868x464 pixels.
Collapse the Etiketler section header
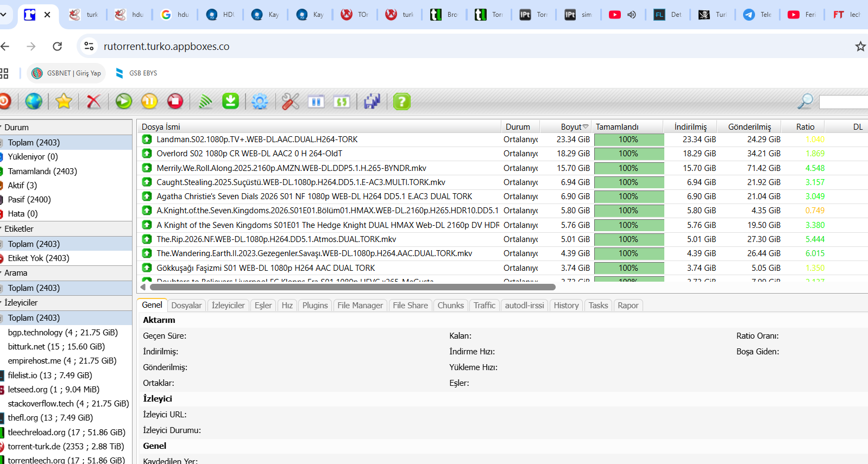18,229
